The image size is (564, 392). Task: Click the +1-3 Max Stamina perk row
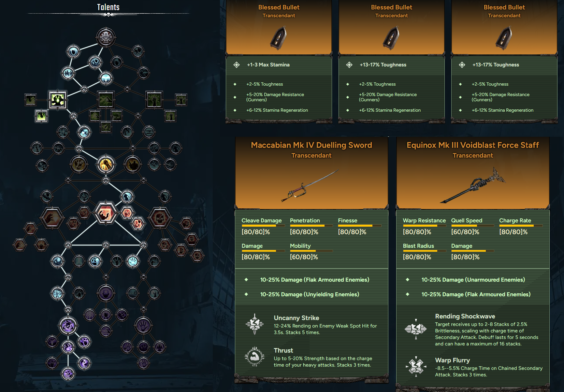pyautogui.click(x=279, y=65)
